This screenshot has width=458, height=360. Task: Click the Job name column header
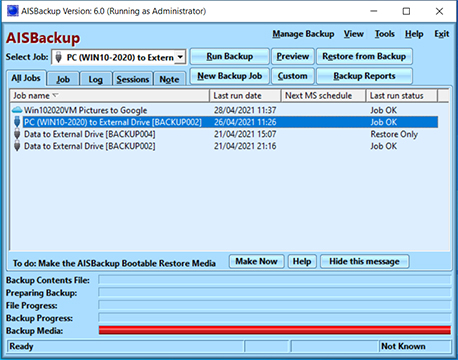coord(110,96)
